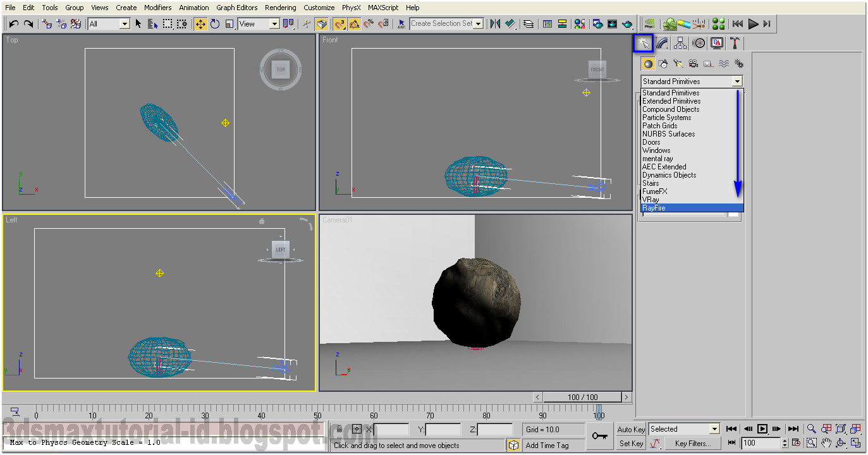868x455 pixels.
Task: Activate the Select and Move tool
Action: pyautogui.click(x=200, y=23)
